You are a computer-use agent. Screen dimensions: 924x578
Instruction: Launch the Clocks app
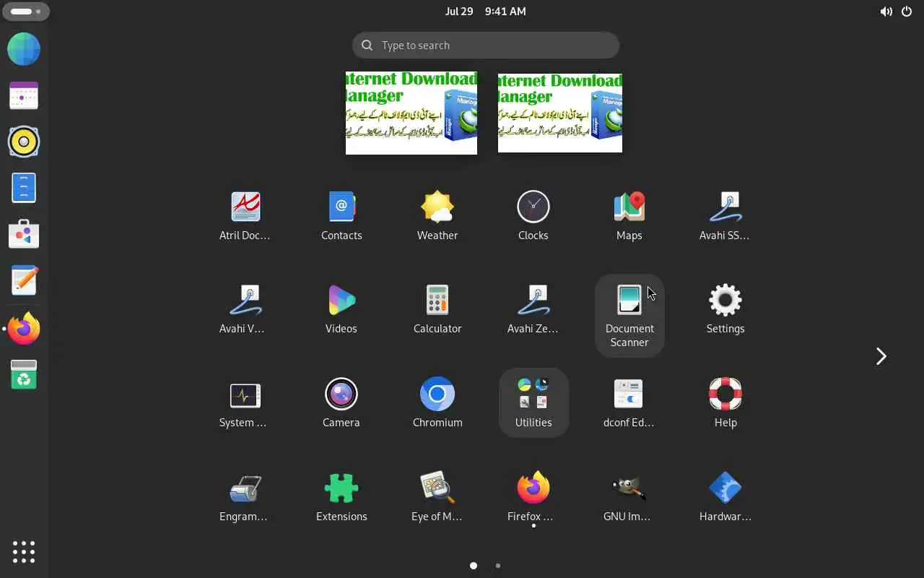tap(533, 215)
